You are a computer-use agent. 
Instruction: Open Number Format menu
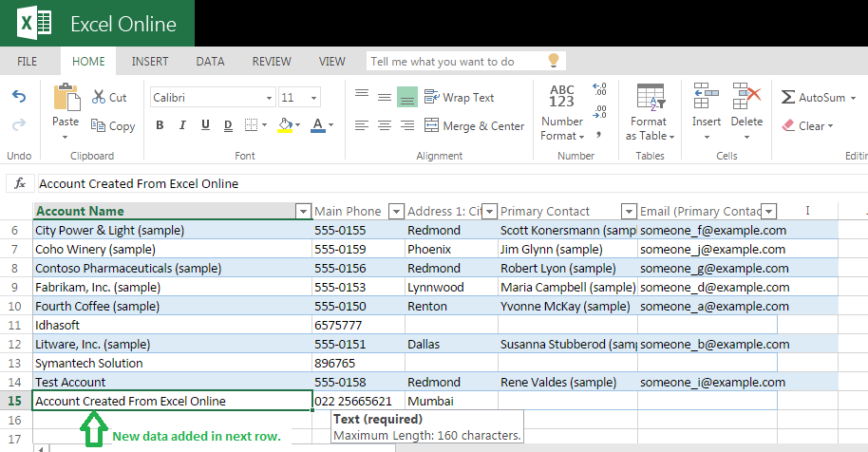(x=562, y=112)
